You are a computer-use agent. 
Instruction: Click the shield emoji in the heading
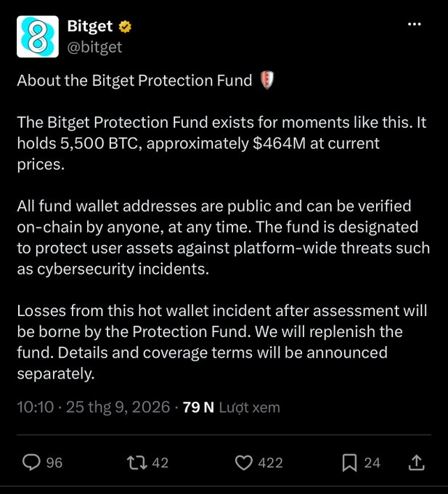(x=267, y=81)
